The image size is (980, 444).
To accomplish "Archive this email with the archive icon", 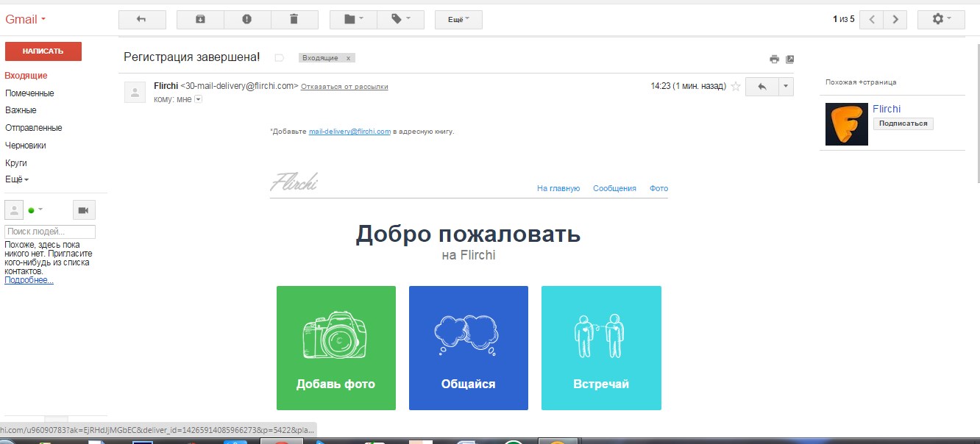I will pos(200,20).
